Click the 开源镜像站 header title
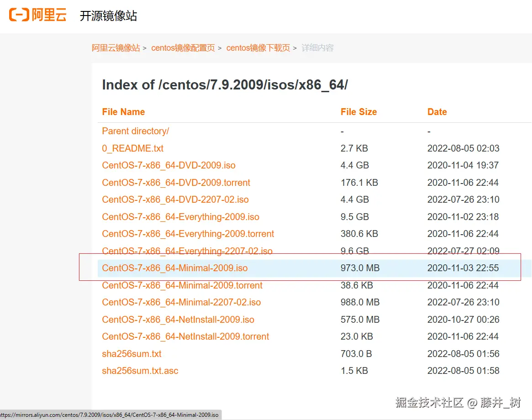This screenshot has height=420, width=532. [x=108, y=16]
